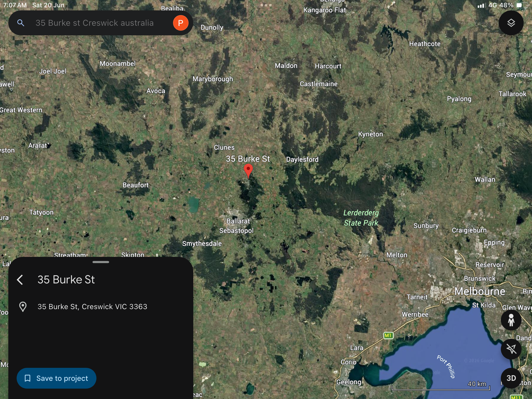Screen dimensions: 532x399
Task: Tap the address location pin icon
Action: pos(23,307)
